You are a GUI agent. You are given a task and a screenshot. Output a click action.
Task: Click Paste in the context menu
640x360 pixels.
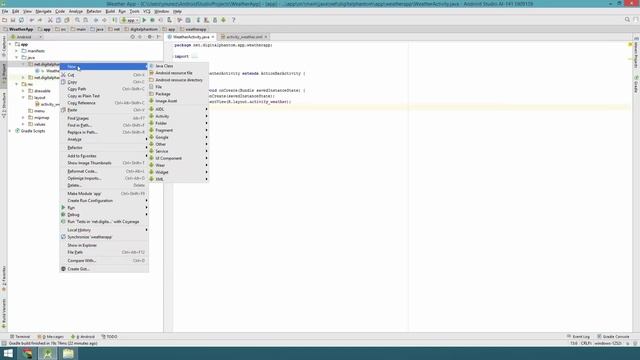tap(104, 110)
